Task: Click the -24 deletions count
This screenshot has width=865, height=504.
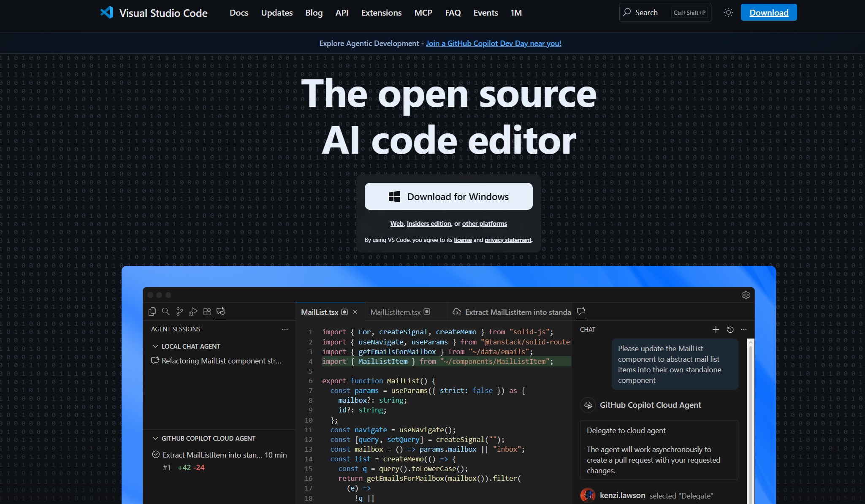Action: tap(198, 468)
